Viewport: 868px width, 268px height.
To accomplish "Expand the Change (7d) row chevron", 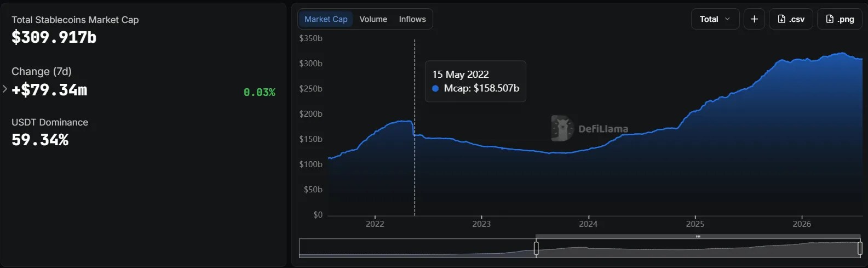I will coord(5,89).
